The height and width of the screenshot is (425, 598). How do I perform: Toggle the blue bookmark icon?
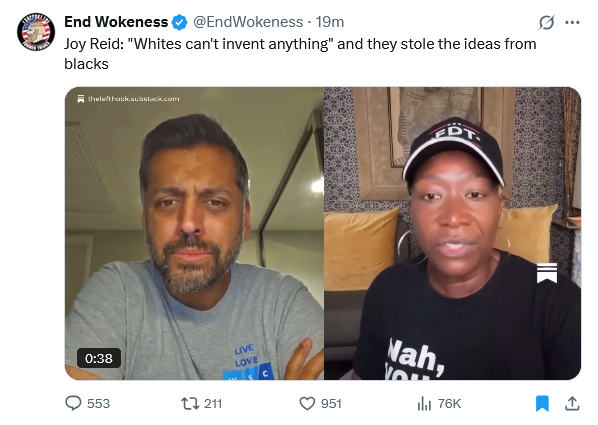click(542, 403)
